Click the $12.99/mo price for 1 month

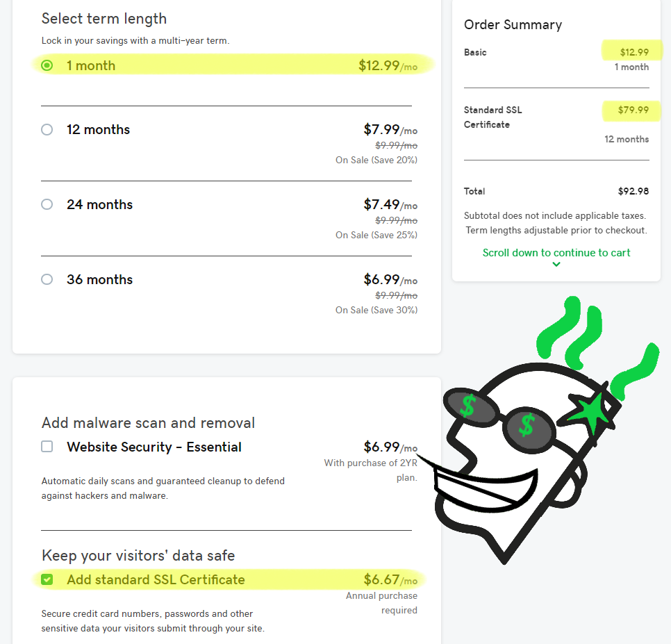[388, 66]
